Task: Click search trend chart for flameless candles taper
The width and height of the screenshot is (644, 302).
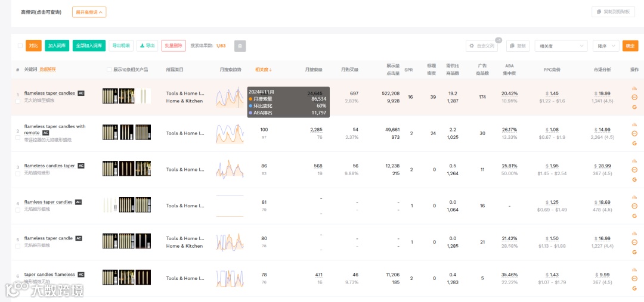Action: point(230,169)
